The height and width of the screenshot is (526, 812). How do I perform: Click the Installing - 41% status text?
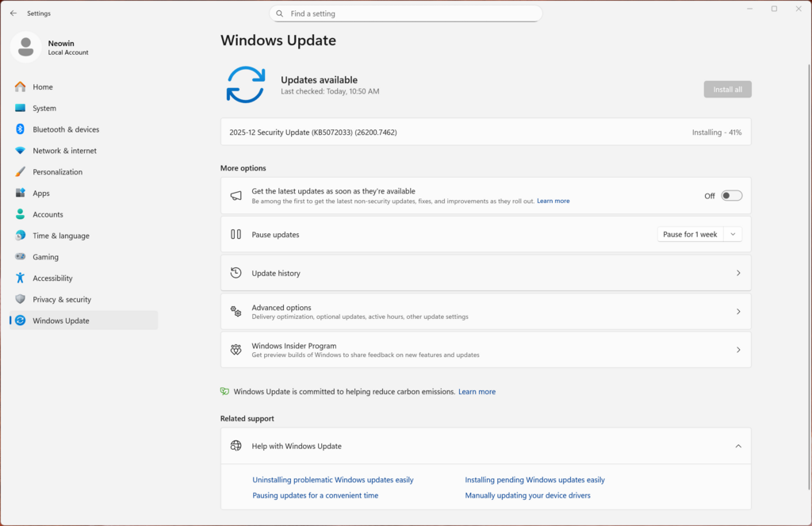click(x=717, y=132)
